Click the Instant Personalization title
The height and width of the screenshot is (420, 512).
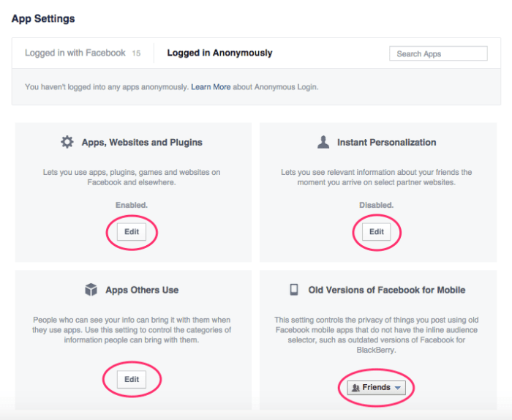(386, 143)
